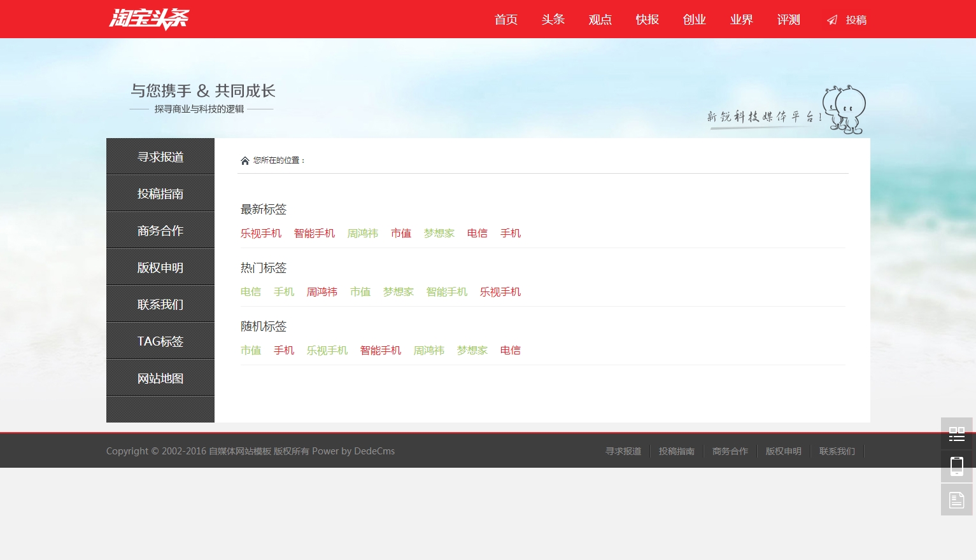Switch to TAG标签 sidebar section
The height and width of the screenshot is (560, 976).
(160, 342)
